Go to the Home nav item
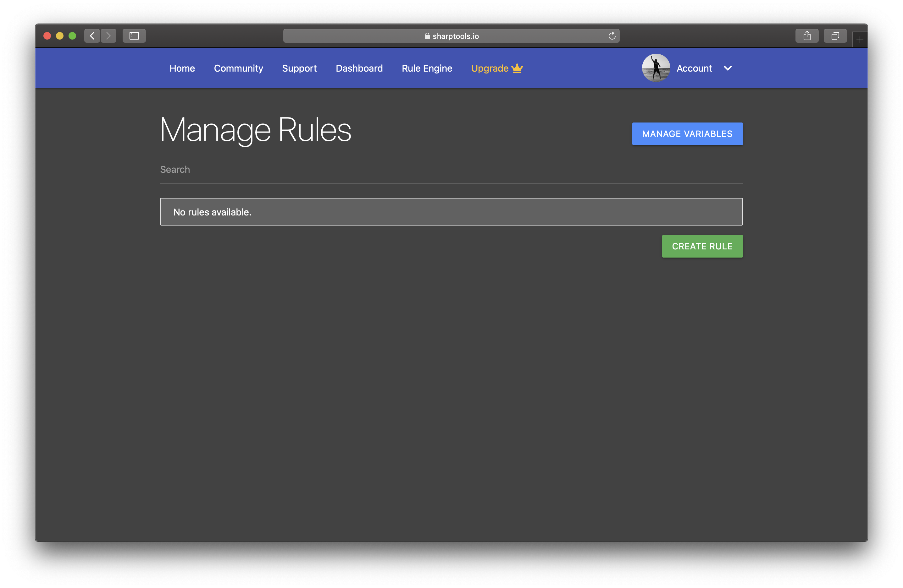Image resolution: width=903 pixels, height=588 pixels. (182, 68)
